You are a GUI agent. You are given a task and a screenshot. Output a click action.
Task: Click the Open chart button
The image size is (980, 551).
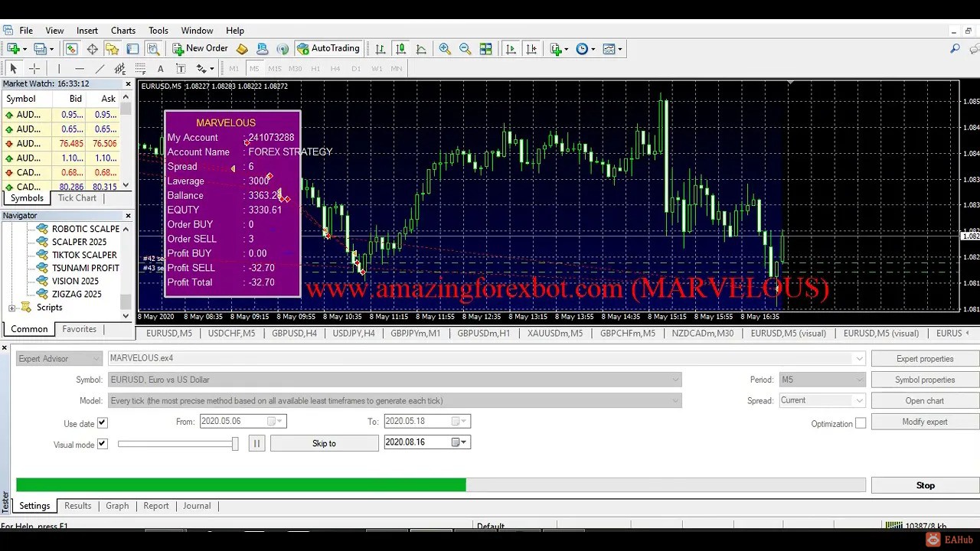point(925,401)
